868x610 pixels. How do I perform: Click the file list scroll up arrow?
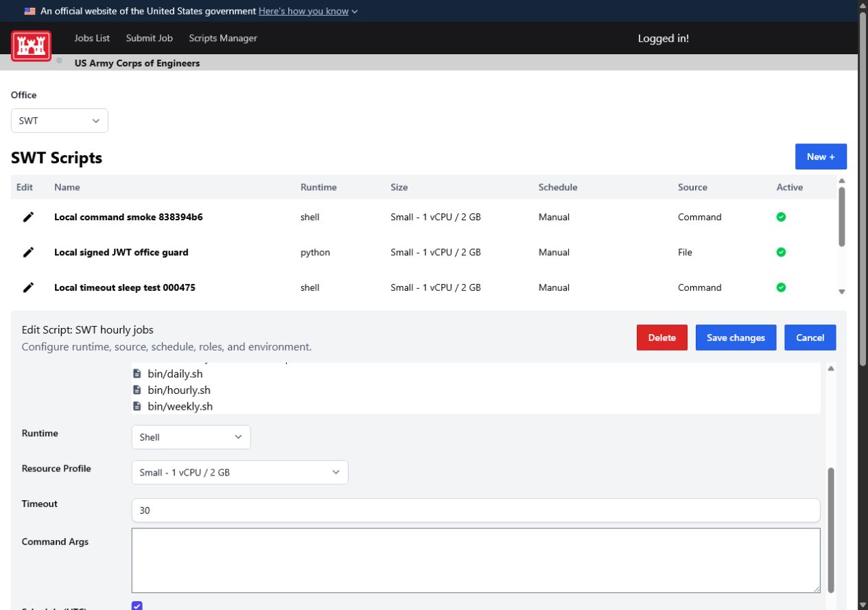(831, 368)
